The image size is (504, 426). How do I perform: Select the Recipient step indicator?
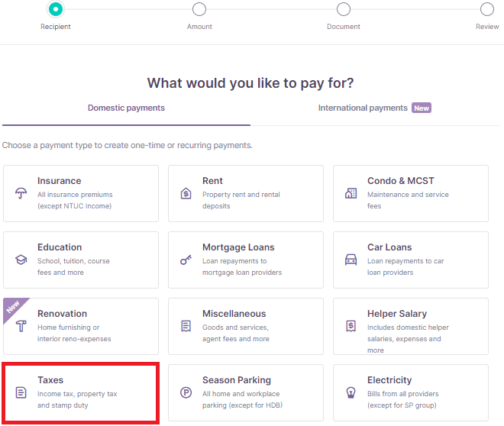tap(55, 9)
